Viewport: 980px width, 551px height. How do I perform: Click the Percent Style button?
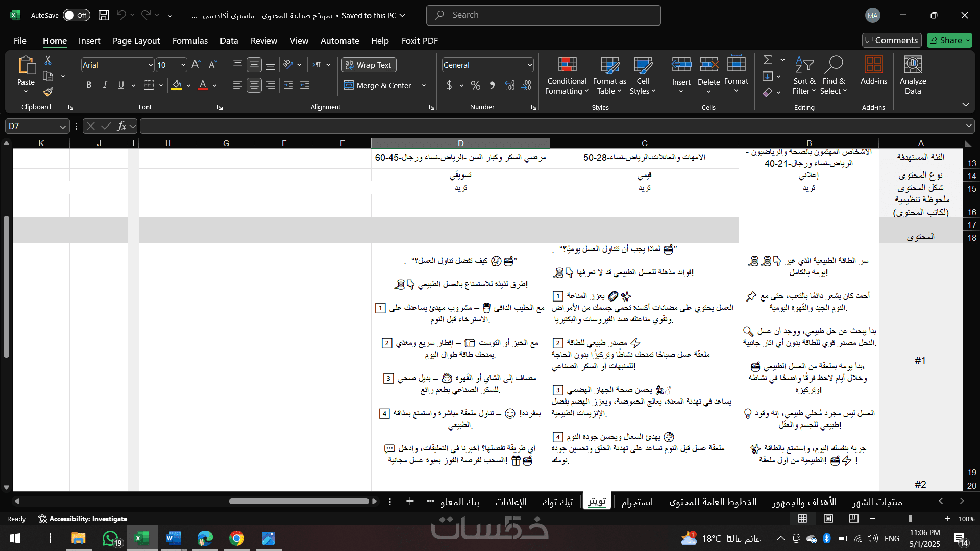(x=476, y=85)
